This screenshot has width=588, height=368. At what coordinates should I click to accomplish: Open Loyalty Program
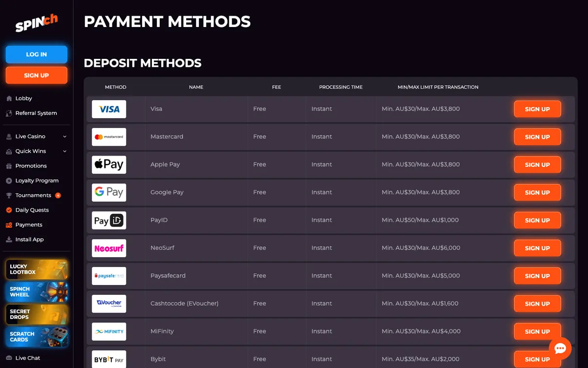pyautogui.click(x=37, y=181)
